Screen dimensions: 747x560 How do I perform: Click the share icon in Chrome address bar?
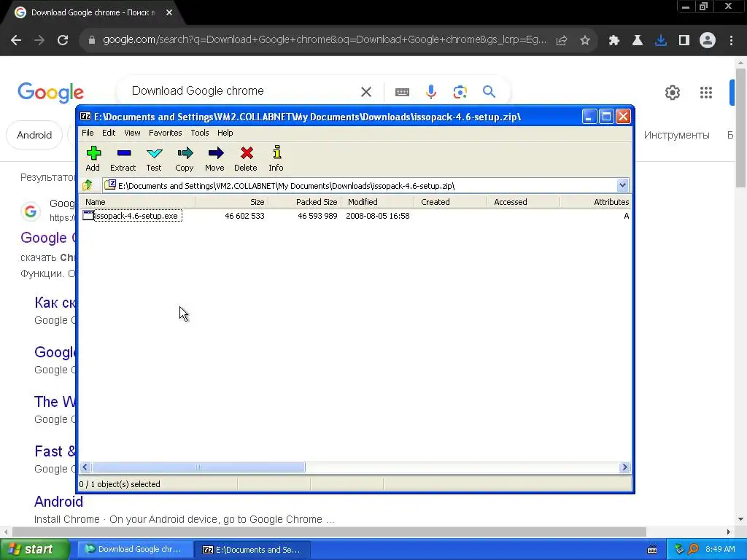click(x=562, y=41)
